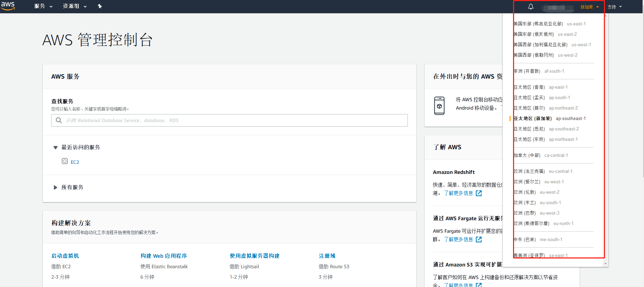Collapse 最近访问的服务 section

(77, 148)
